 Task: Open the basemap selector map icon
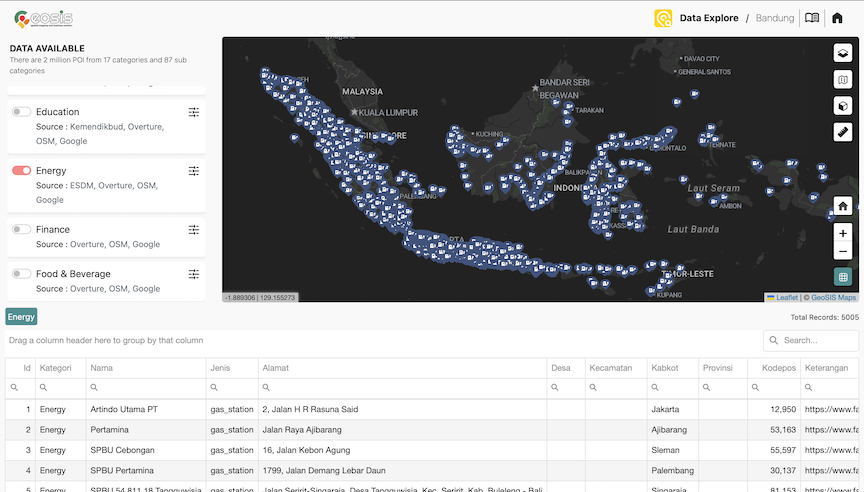(843, 80)
